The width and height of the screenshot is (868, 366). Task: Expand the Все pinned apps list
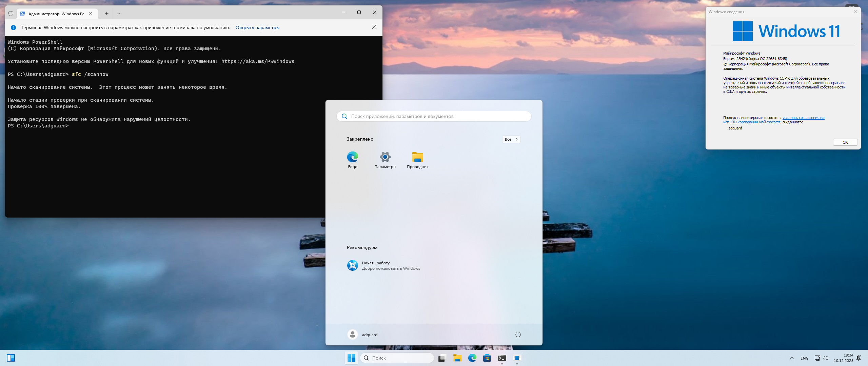511,139
